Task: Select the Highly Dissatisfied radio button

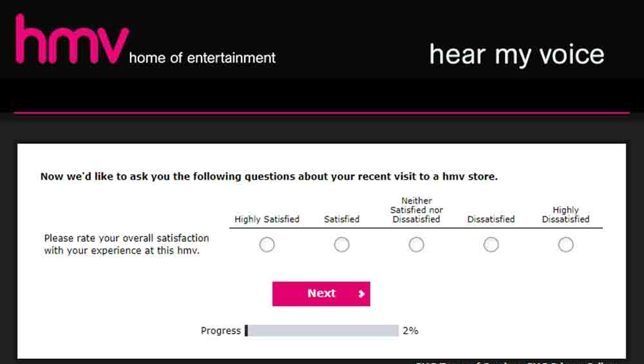Action: 566,245
